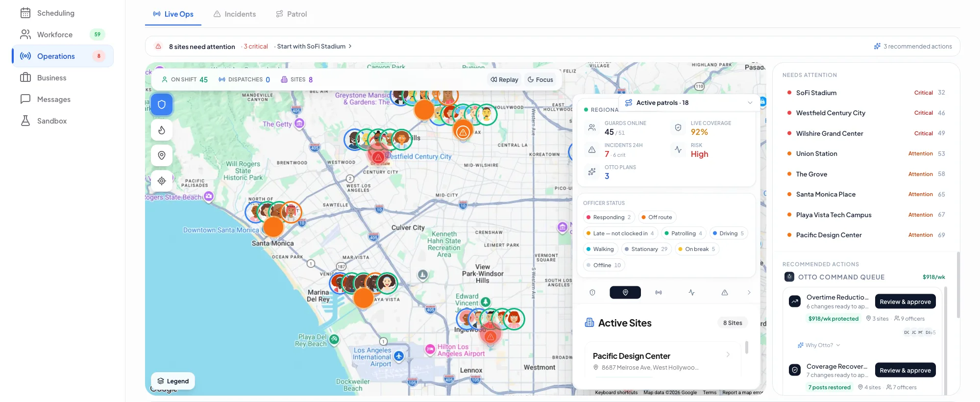Toggle the Off route status filter
This screenshot has height=402, width=980.
click(x=657, y=217)
